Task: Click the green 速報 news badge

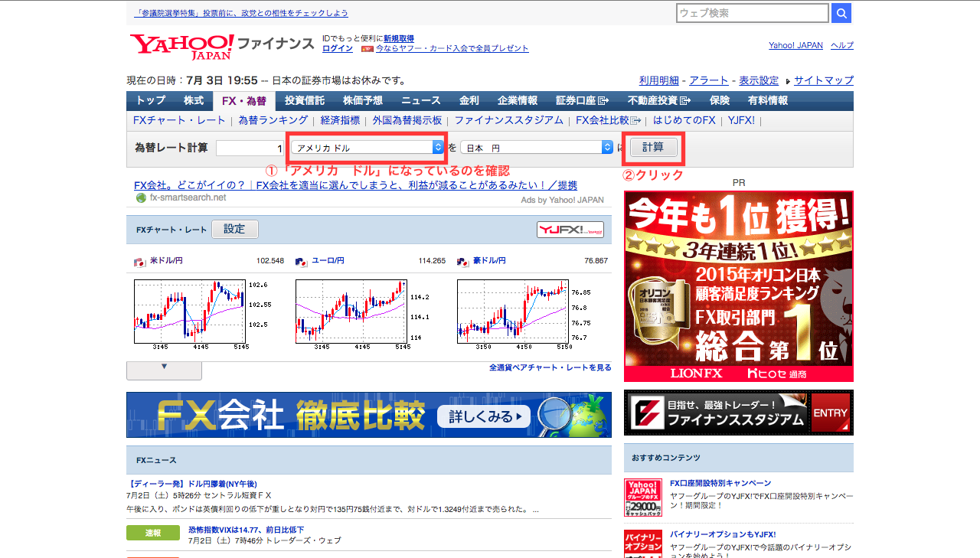Action: point(153,533)
